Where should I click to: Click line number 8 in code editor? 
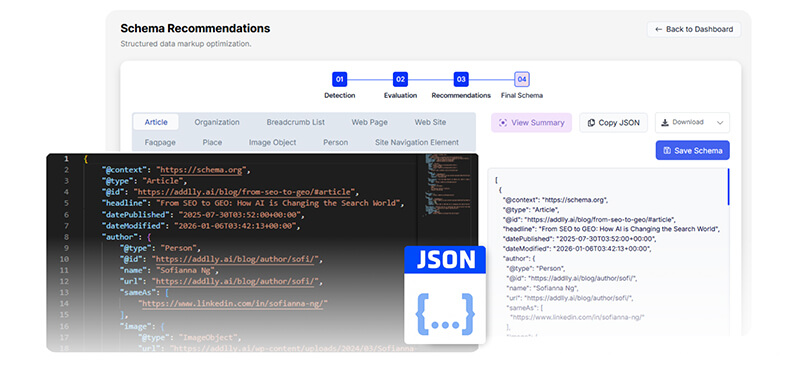pos(66,237)
